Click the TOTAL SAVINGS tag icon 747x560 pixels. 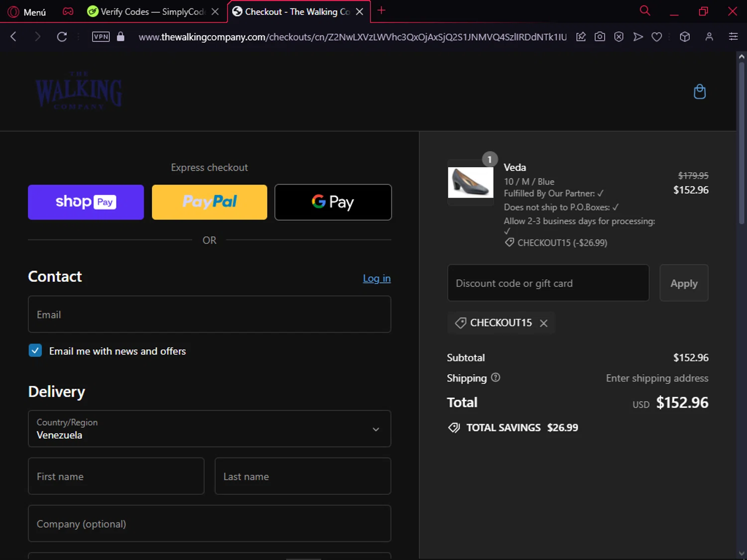click(x=454, y=428)
